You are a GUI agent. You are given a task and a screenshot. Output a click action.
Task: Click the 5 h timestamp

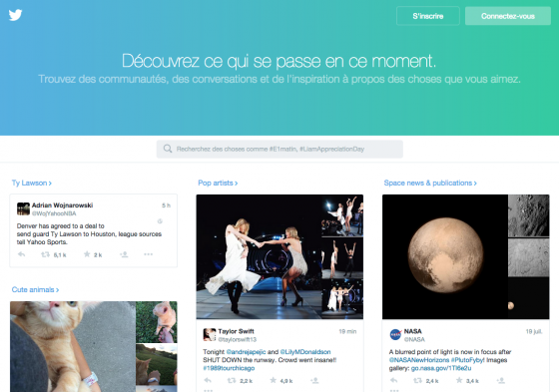(x=166, y=205)
